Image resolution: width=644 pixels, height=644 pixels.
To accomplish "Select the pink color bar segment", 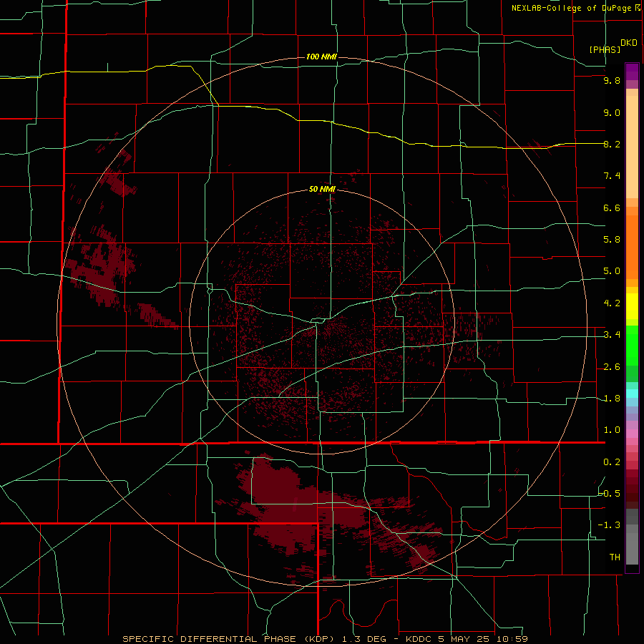I will (632, 434).
